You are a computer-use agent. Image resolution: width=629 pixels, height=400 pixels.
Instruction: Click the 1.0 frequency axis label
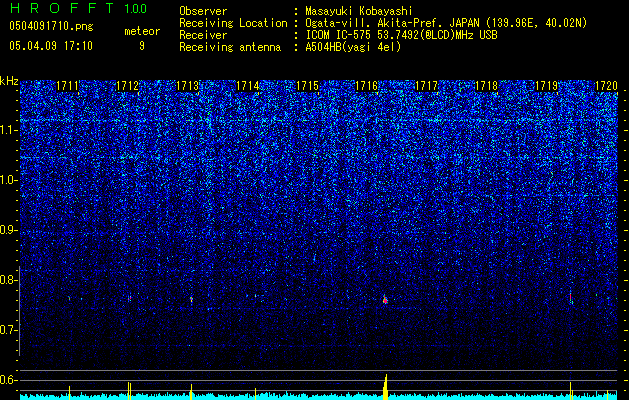coord(8,180)
